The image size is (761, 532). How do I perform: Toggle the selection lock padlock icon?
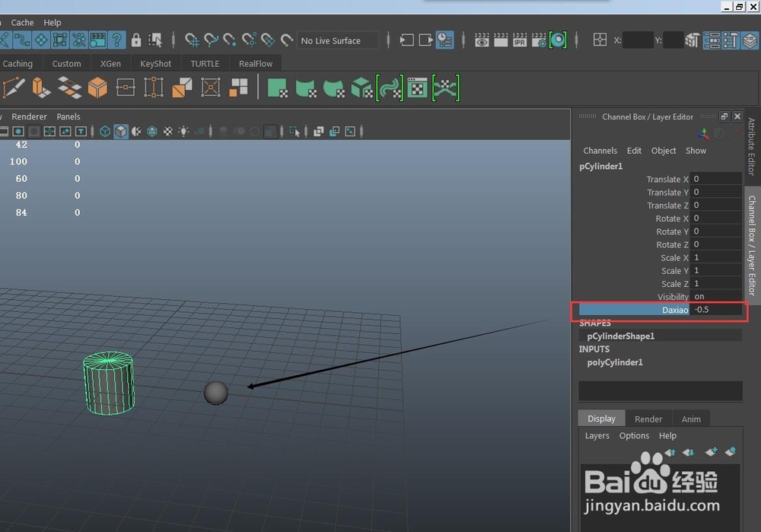(136, 40)
